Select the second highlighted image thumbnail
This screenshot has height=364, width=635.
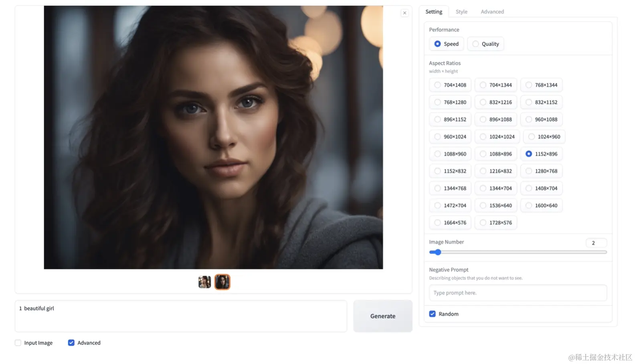[x=222, y=282]
